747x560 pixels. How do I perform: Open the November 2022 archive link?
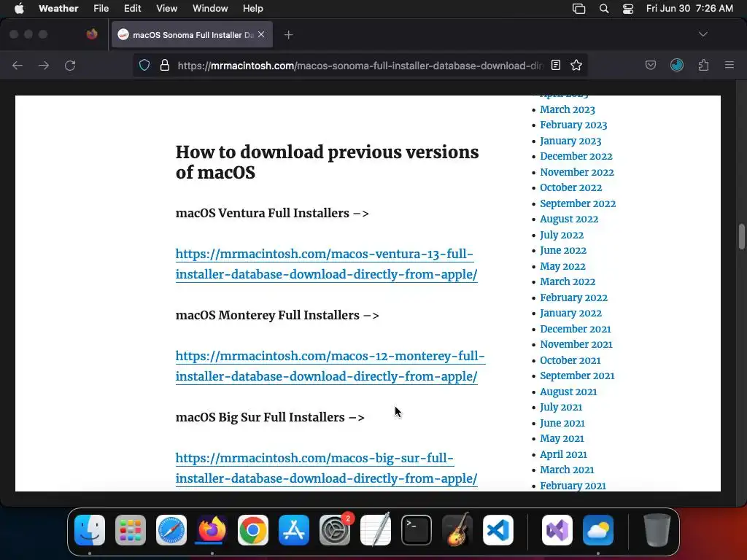click(577, 172)
